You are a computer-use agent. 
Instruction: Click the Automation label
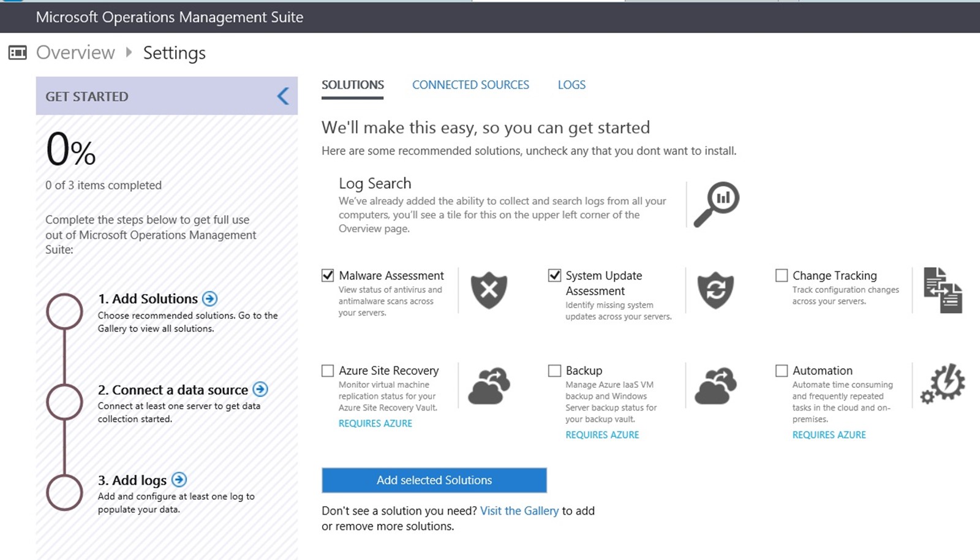pyautogui.click(x=823, y=371)
